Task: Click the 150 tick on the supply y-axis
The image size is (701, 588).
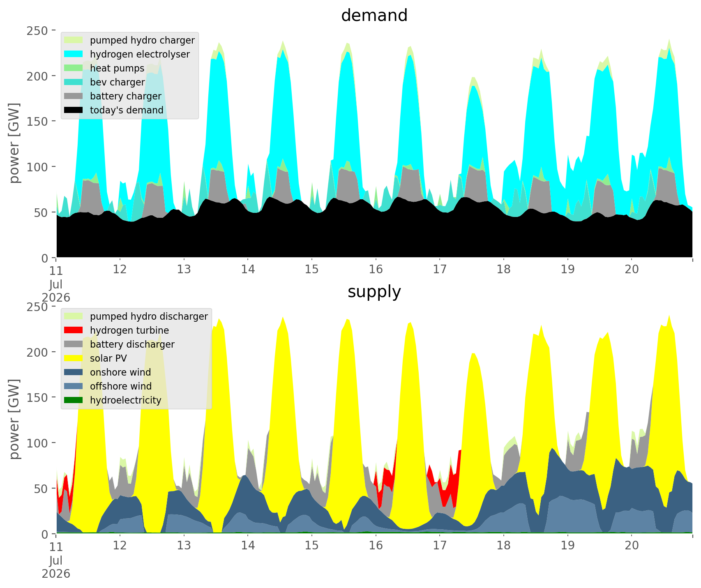Action: click(x=38, y=398)
